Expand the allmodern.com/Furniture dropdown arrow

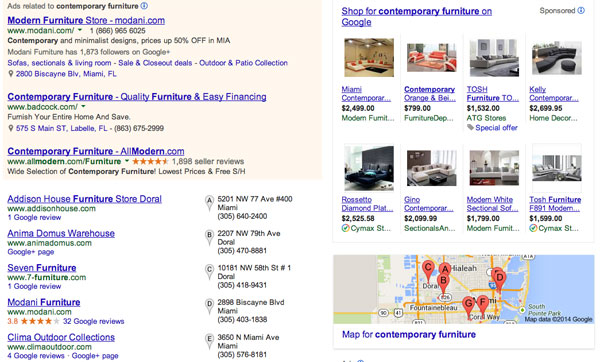point(127,161)
